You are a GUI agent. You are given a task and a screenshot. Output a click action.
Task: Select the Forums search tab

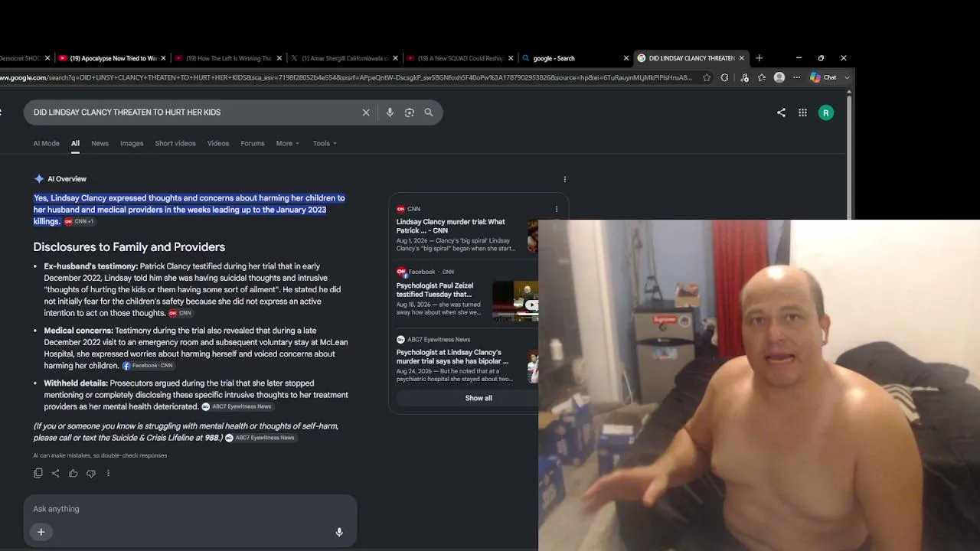[253, 143]
